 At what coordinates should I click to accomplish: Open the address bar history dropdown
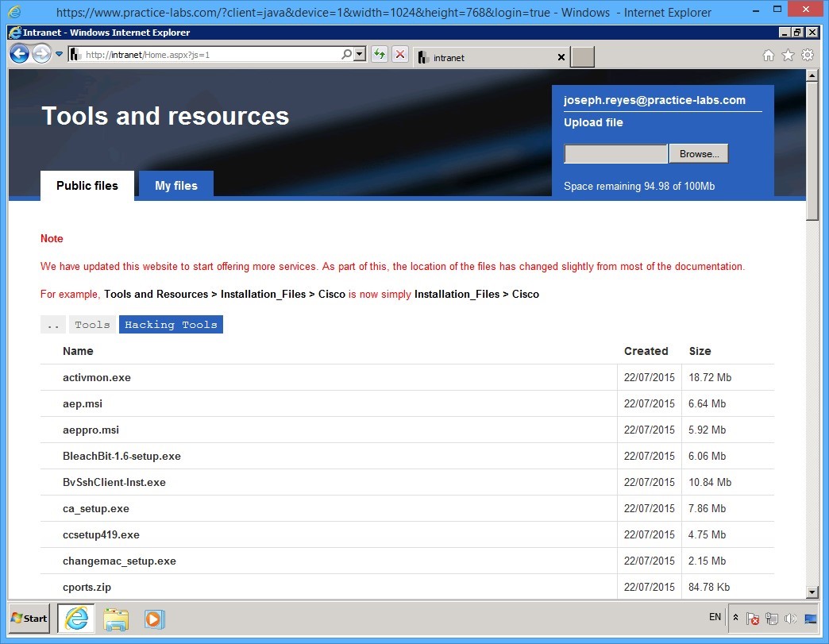tap(60, 56)
